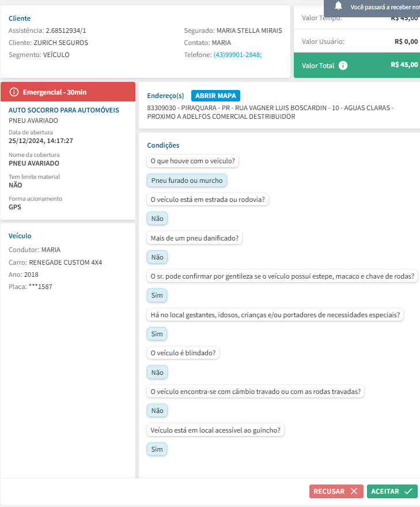The image size is (420, 507).
Task: Click the info icon beside Valor Total
Action: point(343,65)
